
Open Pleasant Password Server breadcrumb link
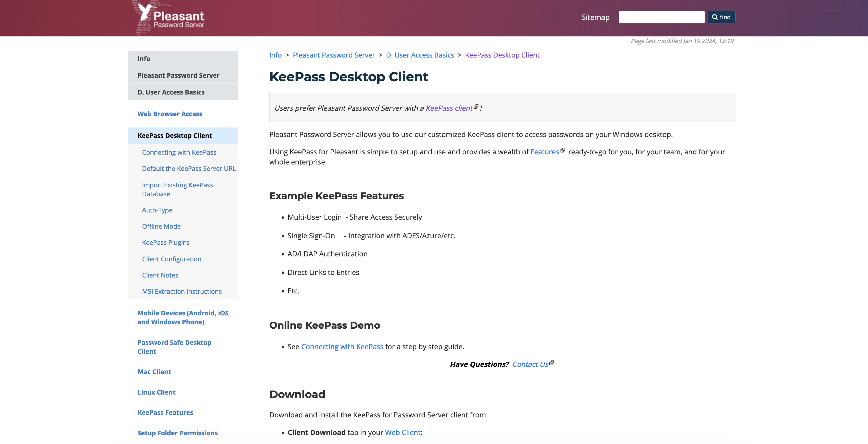coord(334,55)
